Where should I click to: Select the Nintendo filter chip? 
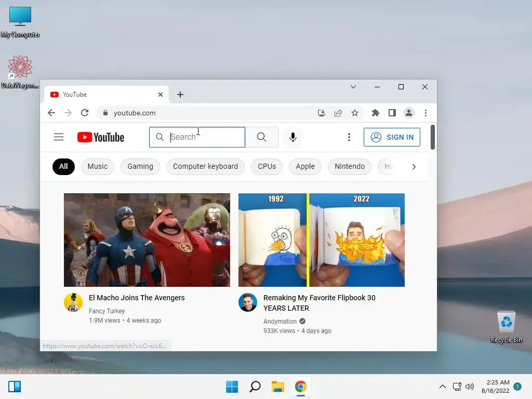pyautogui.click(x=350, y=167)
